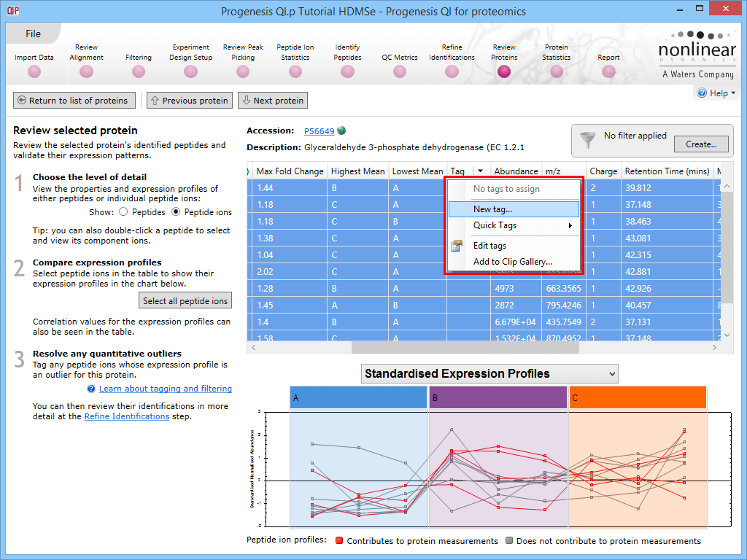
Task: Click the table horizontal scrollbar thumb
Action: click(465, 348)
